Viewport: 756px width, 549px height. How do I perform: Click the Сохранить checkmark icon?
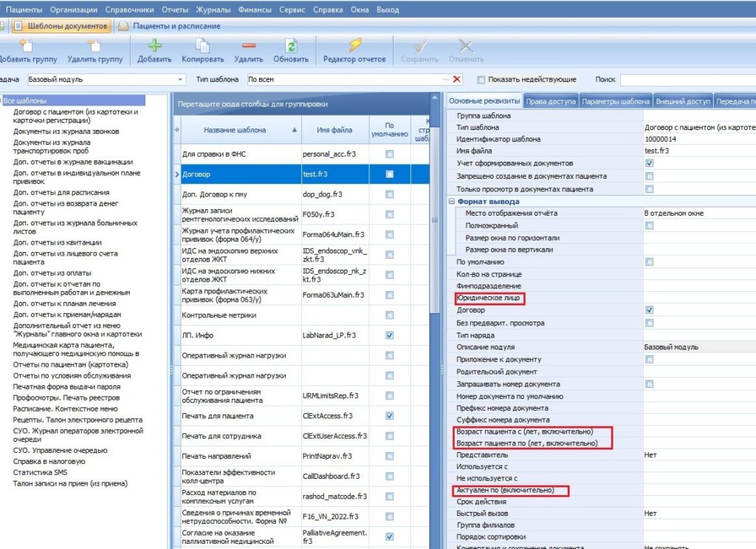pyautogui.click(x=419, y=46)
